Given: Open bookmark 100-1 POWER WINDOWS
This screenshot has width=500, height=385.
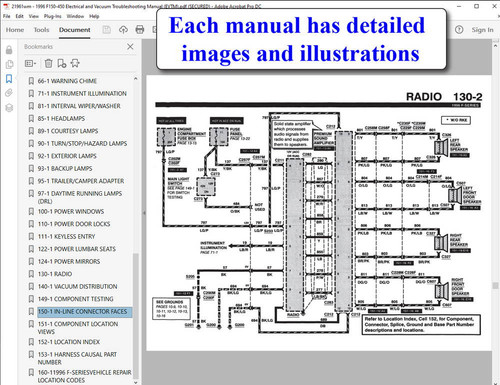Looking at the screenshot, I should [71, 212].
